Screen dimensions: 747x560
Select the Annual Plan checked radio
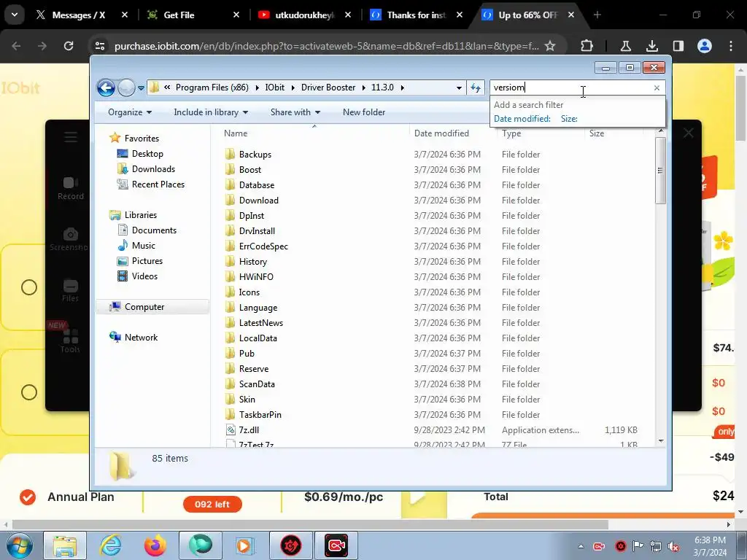coord(28,497)
